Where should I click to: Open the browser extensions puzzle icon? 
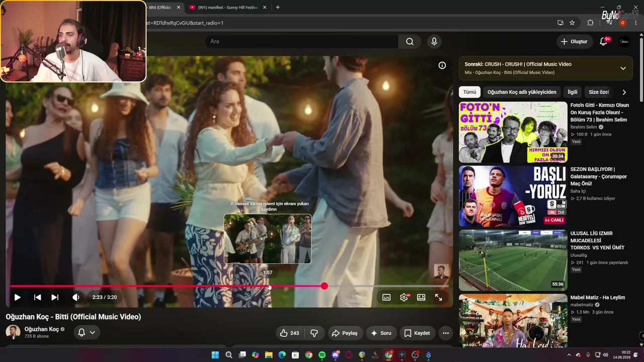click(x=591, y=23)
